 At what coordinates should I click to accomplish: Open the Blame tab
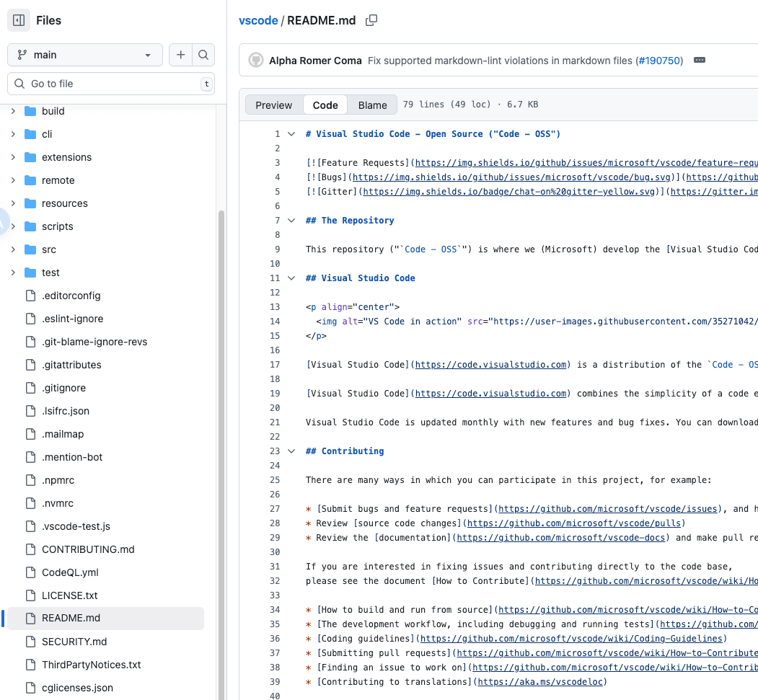click(372, 105)
